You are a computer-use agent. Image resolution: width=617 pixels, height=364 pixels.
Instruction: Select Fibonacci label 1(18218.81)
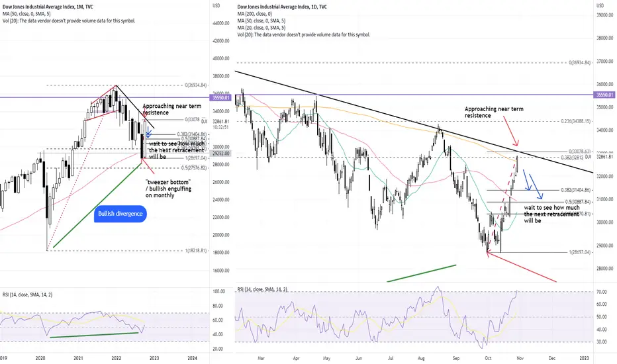(195, 251)
